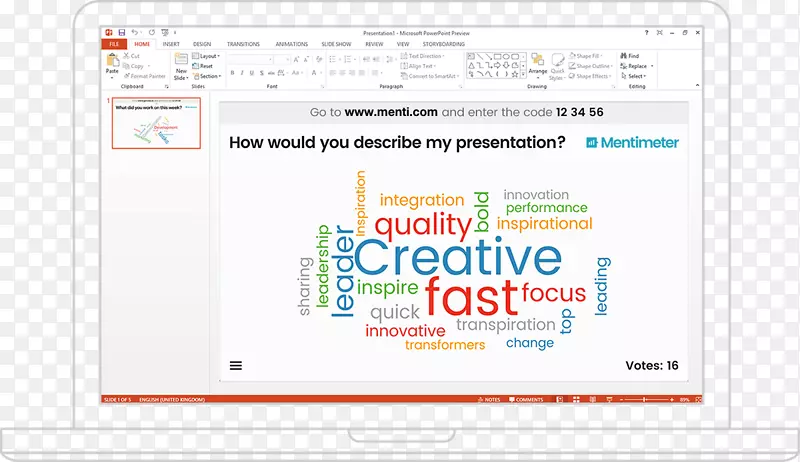Toggle Underline formatting
The height and width of the screenshot is (462, 800).
(x=252, y=73)
